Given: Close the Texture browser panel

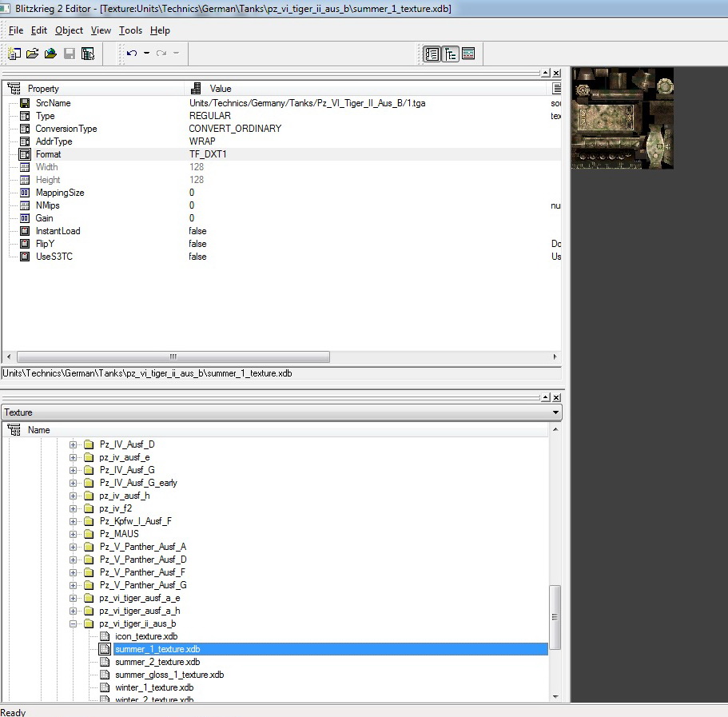Looking at the screenshot, I should click(556, 397).
